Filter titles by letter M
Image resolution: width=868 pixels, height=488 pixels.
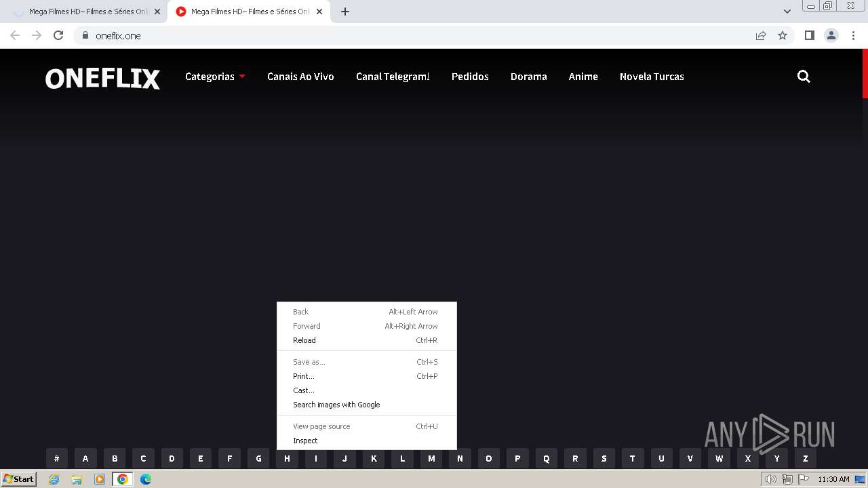431,458
